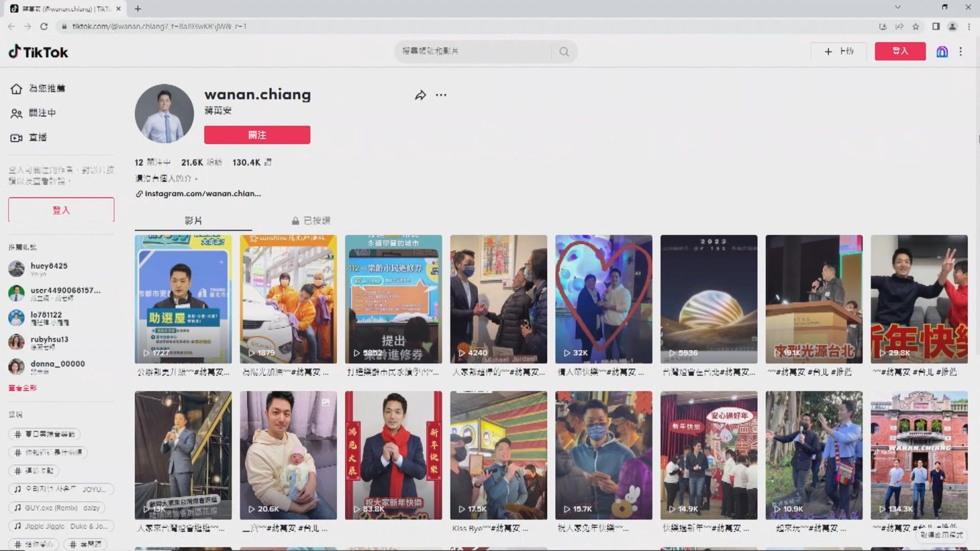The width and height of the screenshot is (980, 551).
Task: Click the TikTok logo
Action: 38,52
